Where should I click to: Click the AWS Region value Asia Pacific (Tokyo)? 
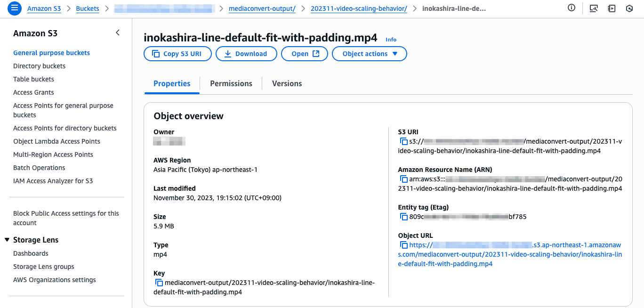pos(205,170)
